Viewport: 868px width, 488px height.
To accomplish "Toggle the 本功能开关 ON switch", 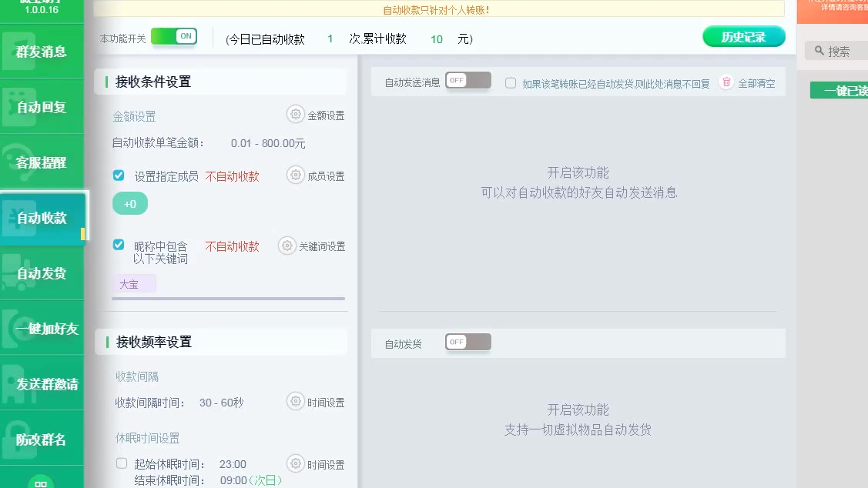I will pos(174,37).
